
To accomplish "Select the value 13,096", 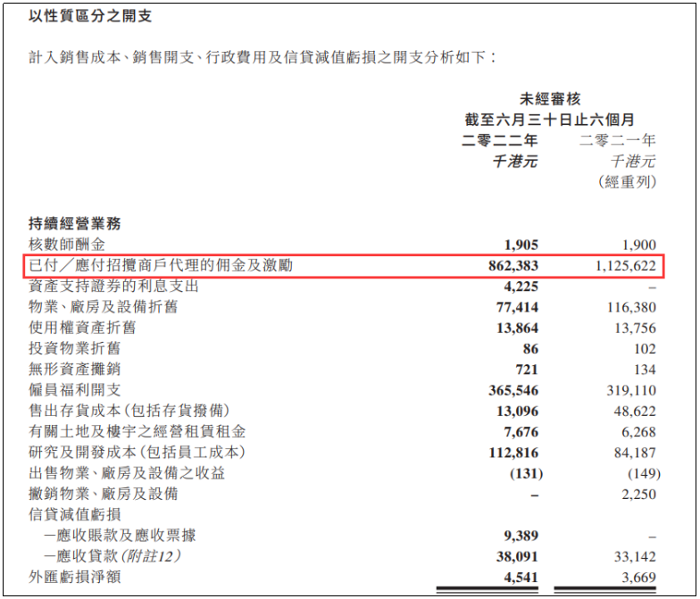I will coord(517,411).
